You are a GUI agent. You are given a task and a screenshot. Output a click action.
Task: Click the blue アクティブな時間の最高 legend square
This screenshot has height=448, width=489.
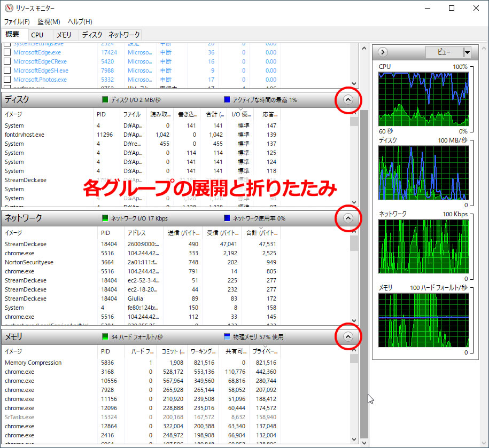(227, 100)
